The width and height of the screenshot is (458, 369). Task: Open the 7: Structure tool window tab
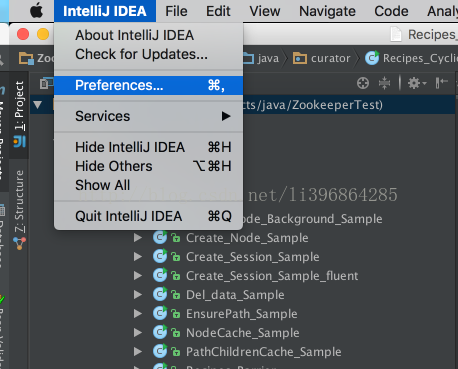[x=19, y=210]
